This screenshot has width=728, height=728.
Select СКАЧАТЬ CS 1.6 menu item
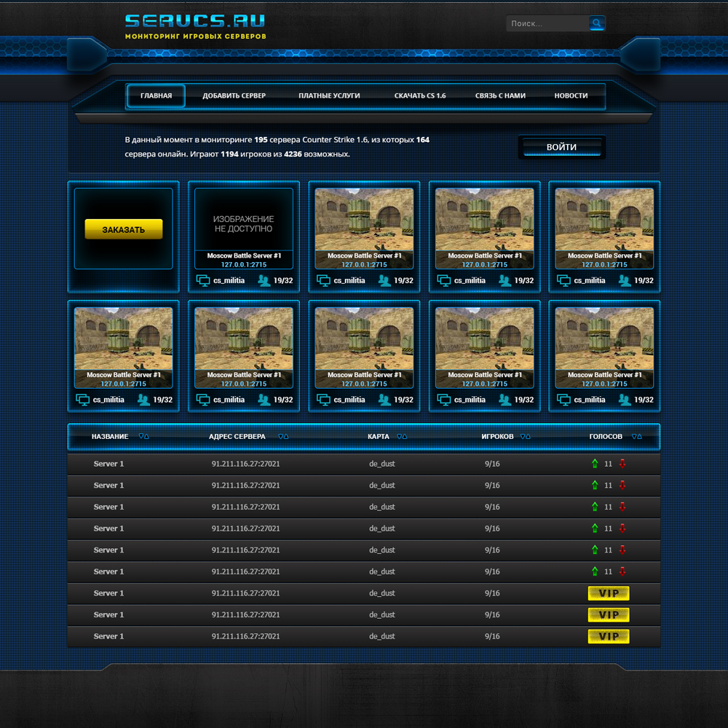coord(420,95)
